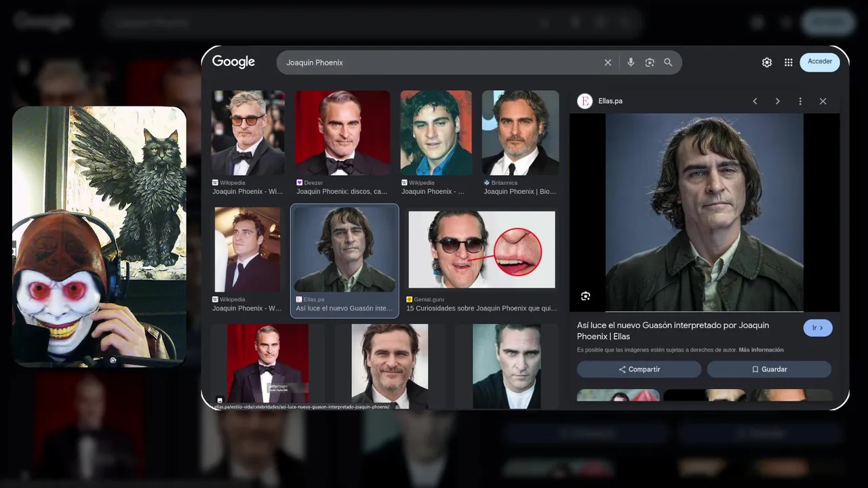868x488 pixels.
Task: Open Wikipedia thumbnail with sunglasses and tuxedo
Action: [248, 133]
